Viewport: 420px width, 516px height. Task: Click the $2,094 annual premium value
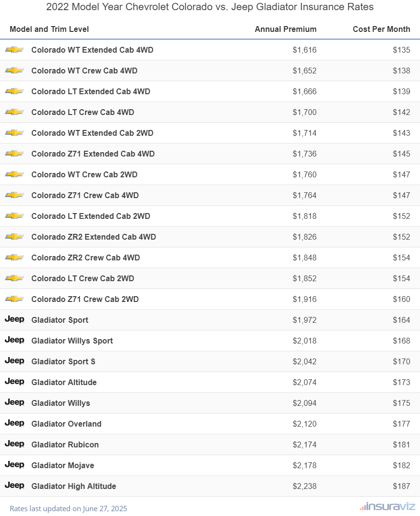[305, 403]
